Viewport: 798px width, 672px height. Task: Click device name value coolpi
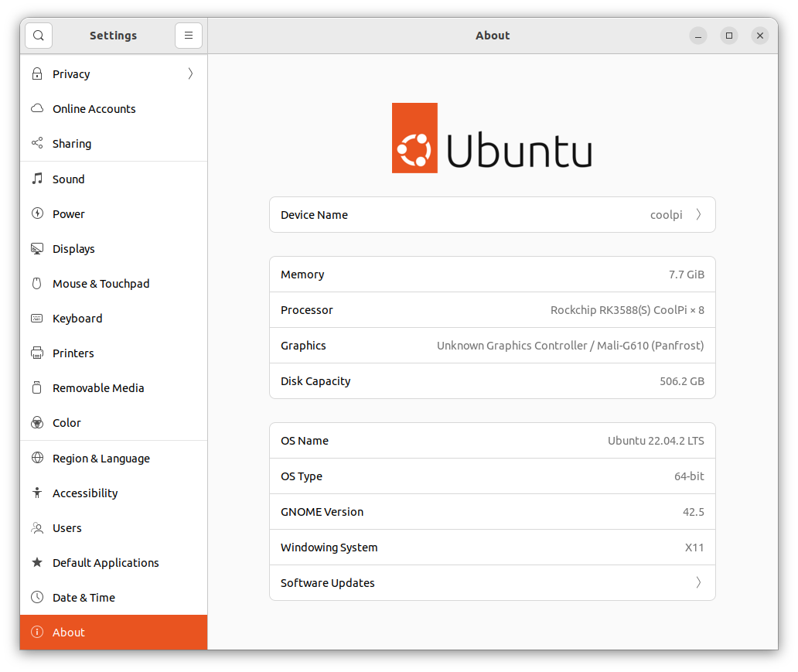(667, 215)
